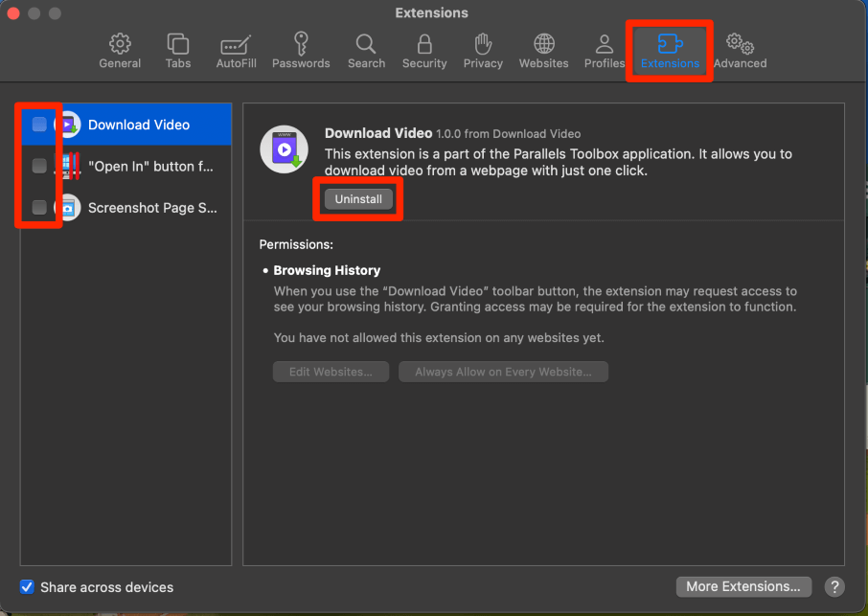Select the Search magnifier pane
868x616 pixels.
click(x=366, y=51)
